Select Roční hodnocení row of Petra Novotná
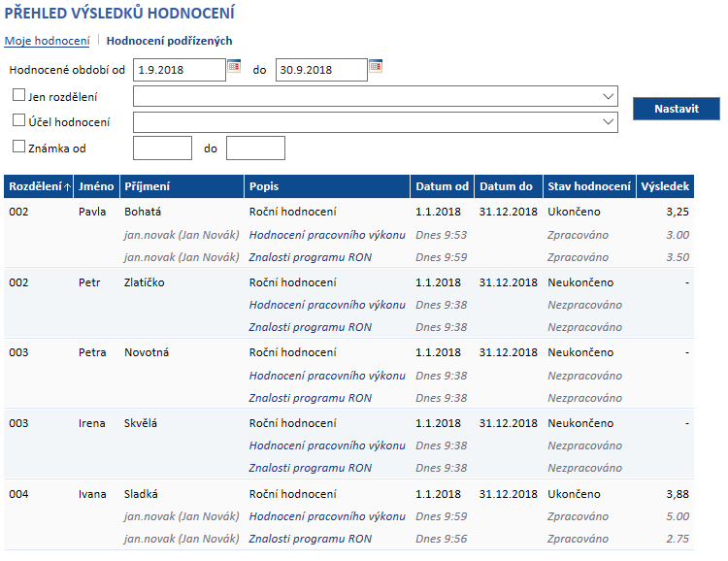Image resolution: width=728 pixels, height=561 pixels. 348,352
